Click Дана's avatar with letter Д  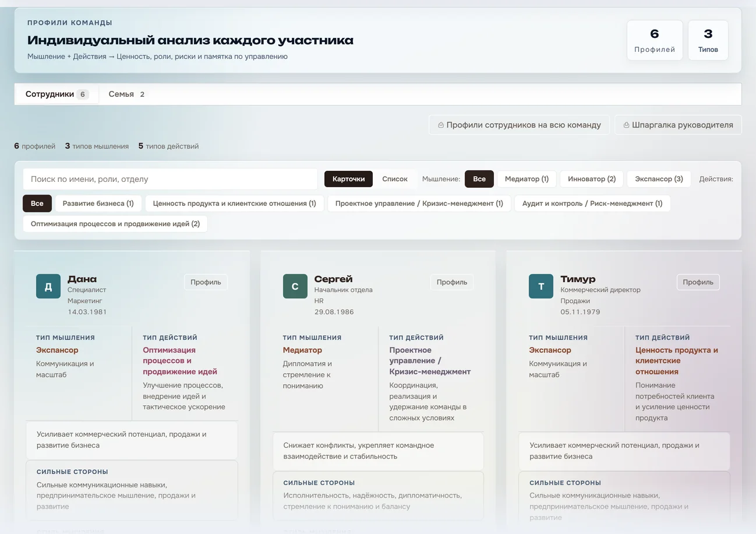tap(48, 286)
